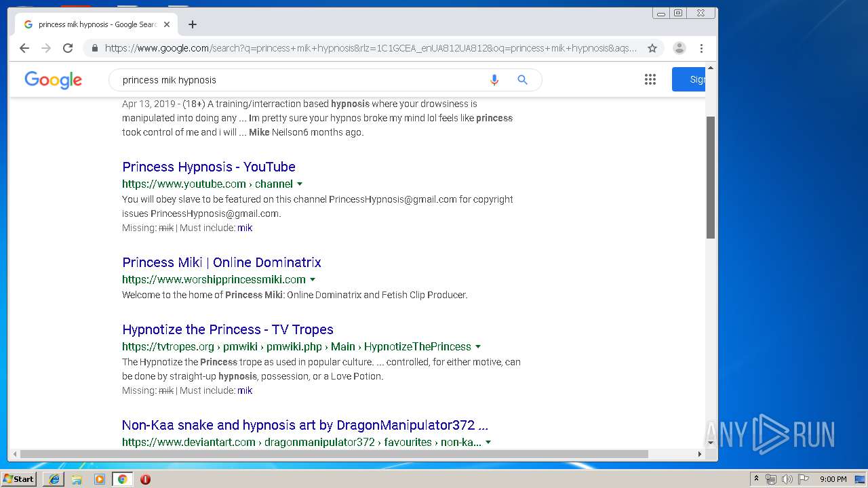Bookmark this page with the star icon
The width and height of the screenshot is (868, 488).
coord(652,48)
